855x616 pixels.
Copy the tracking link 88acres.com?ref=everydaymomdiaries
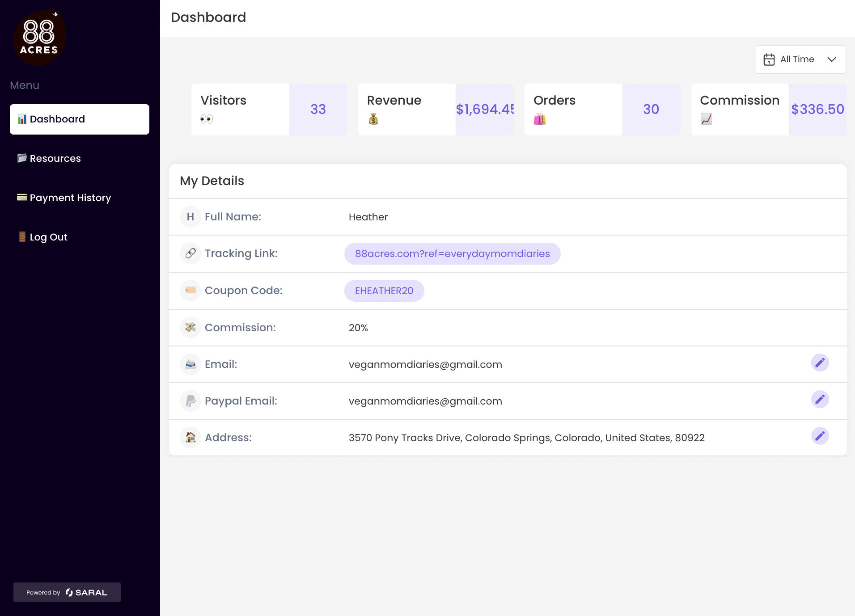click(x=452, y=254)
